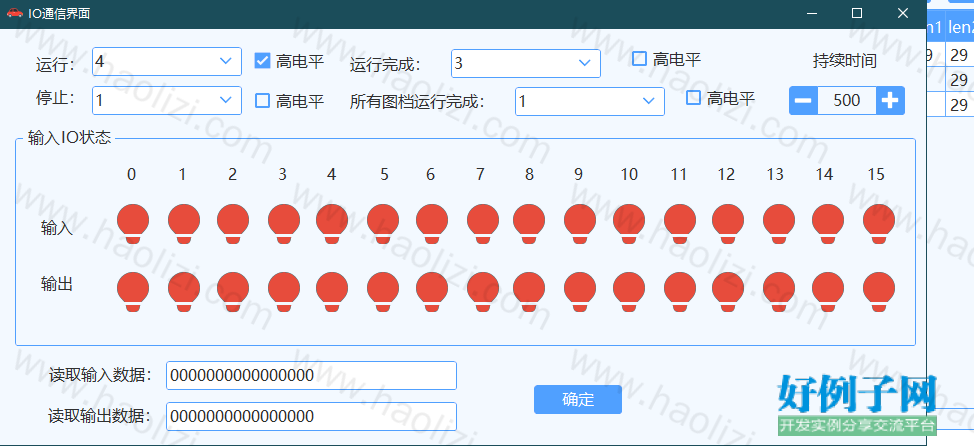Click output indicator lamp 4
974x446 pixels.
click(x=332, y=291)
